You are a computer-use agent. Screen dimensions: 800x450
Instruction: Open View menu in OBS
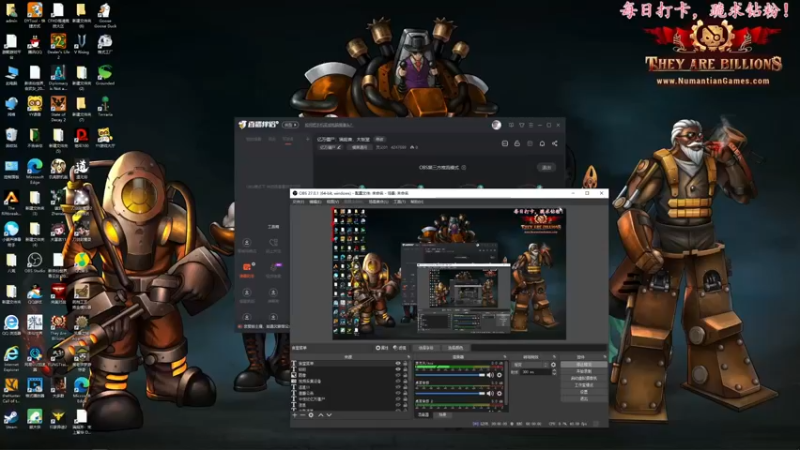(333, 202)
